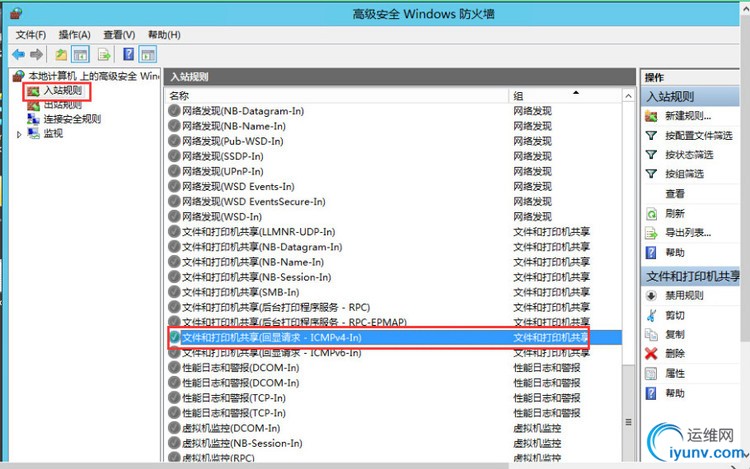This screenshot has height=469, width=750.
Task: Click the up one level folder icon
Action: coord(61,55)
